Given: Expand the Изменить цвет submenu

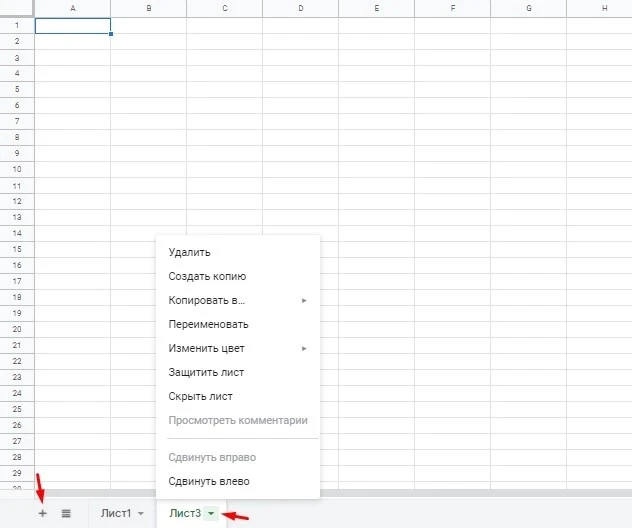Looking at the screenshot, I should (x=237, y=348).
